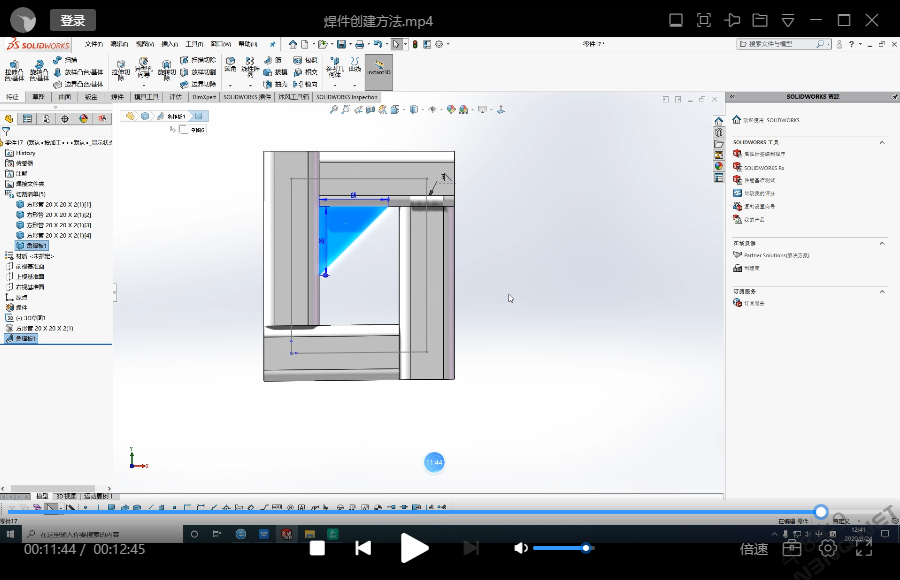
Task: Expand the cut list folder in tree
Action: click(25, 194)
